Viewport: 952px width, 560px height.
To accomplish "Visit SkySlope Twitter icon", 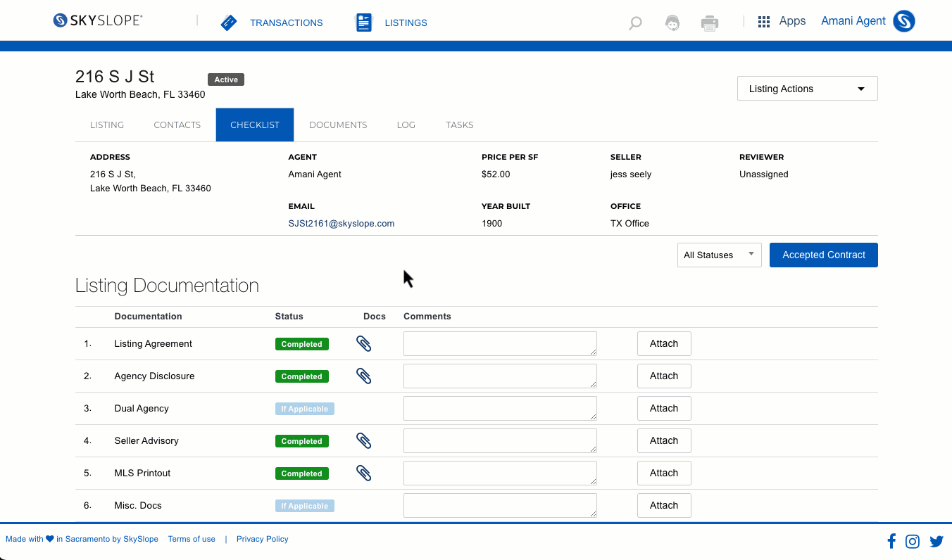I will click(x=937, y=541).
